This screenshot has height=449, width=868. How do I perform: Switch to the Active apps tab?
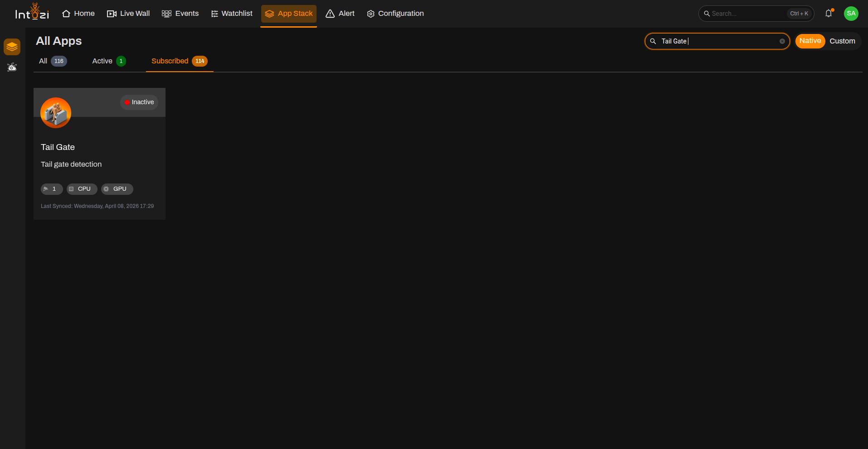click(109, 61)
